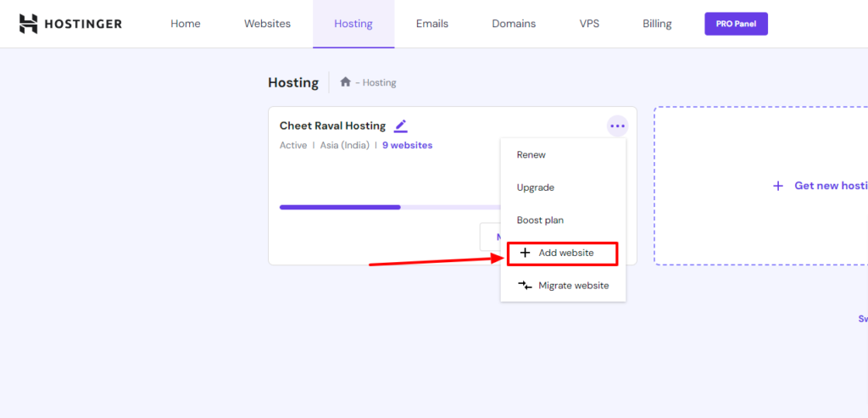Click the plus icon next to Add website
Screen dimensions: 868x418
click(x=525, y=253)
